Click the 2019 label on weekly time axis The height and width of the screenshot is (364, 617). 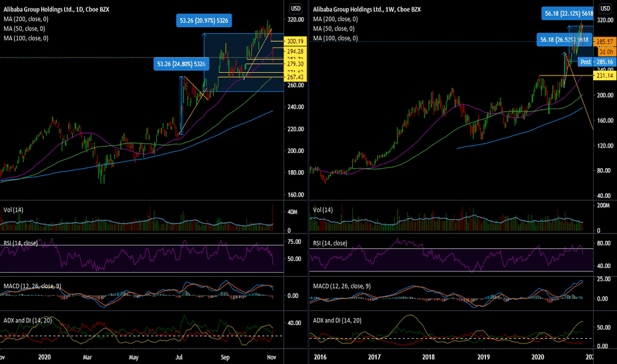tap(484, 357)
